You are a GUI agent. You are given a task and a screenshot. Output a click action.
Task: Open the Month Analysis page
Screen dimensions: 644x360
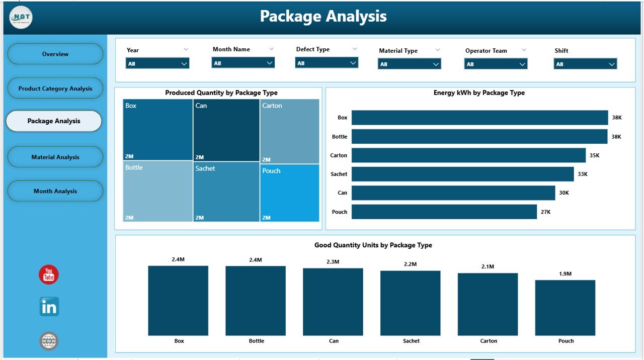point(55,191)
